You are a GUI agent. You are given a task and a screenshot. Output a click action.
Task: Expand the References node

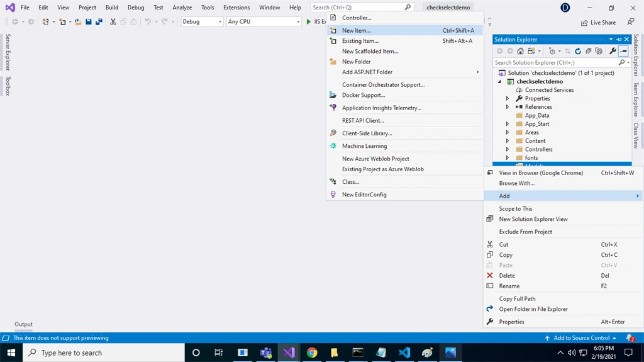[508, 107]
